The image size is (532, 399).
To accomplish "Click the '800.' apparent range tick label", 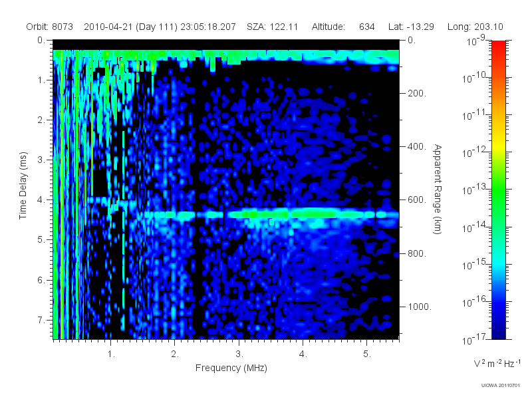I will pos(417,253).
